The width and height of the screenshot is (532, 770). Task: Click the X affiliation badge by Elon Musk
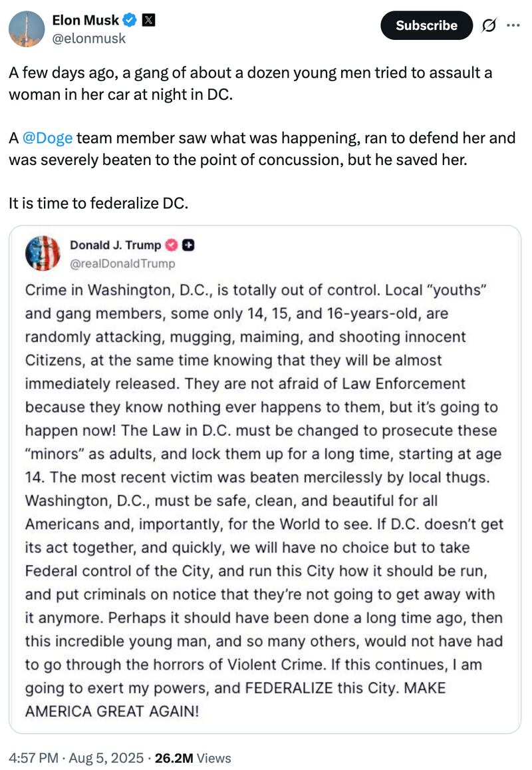pyautogui.click(x=149, y=20)
